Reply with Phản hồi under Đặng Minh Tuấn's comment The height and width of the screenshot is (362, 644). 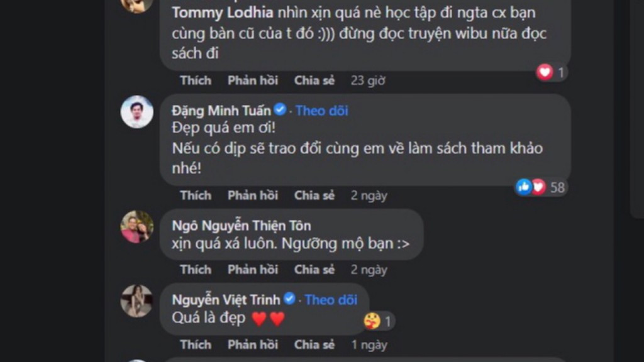pyautogui.click(x=252, y=195)
